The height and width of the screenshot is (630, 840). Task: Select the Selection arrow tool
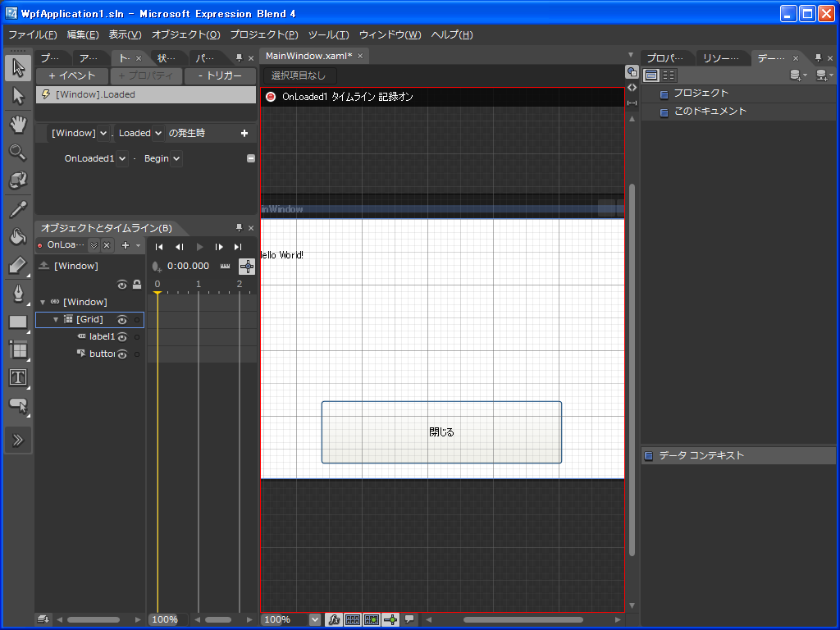coord(18,68)
